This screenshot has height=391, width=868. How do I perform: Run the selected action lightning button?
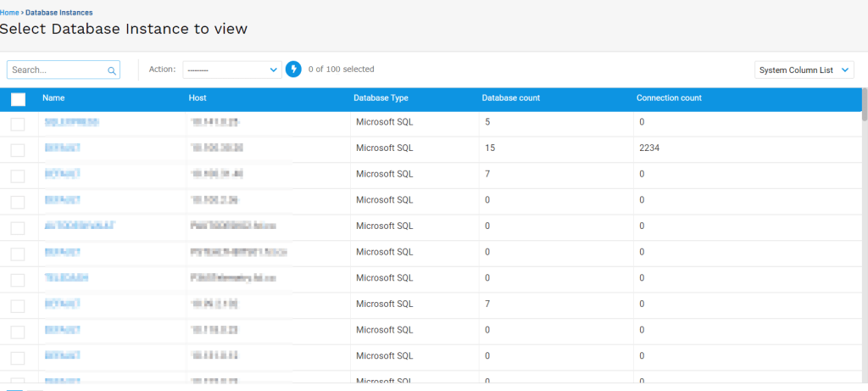click(293, 70)
